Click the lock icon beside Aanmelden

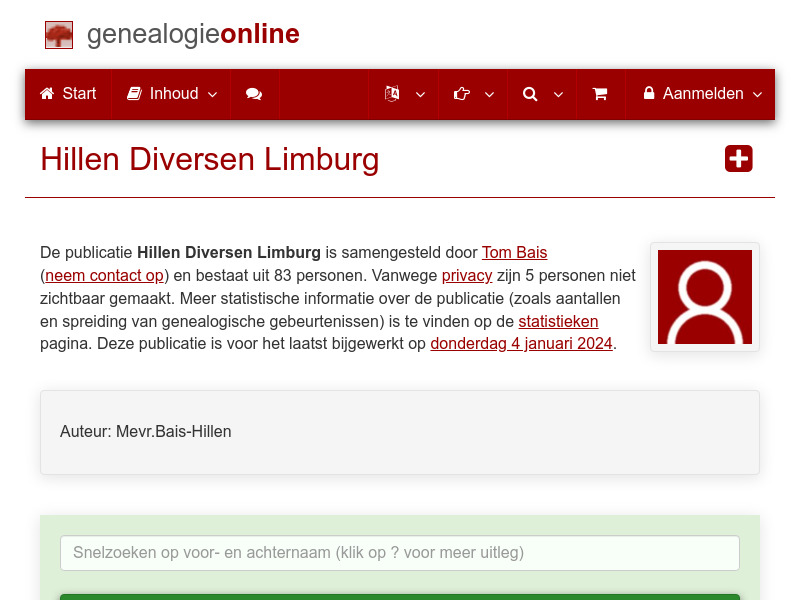(651, 93)
